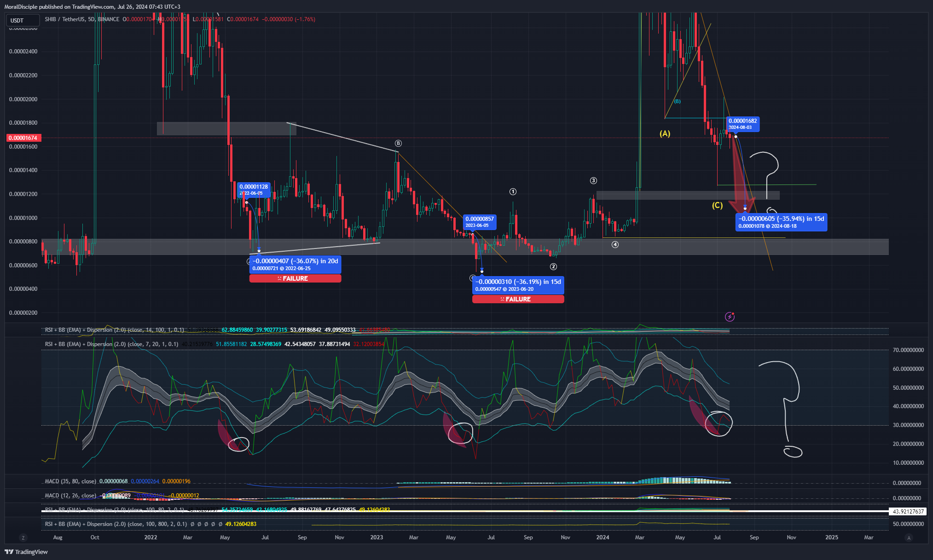Click the red 0.00001674 current price tag
The width and height of the screenshot is (933, 560).
(x=23, y=138)
